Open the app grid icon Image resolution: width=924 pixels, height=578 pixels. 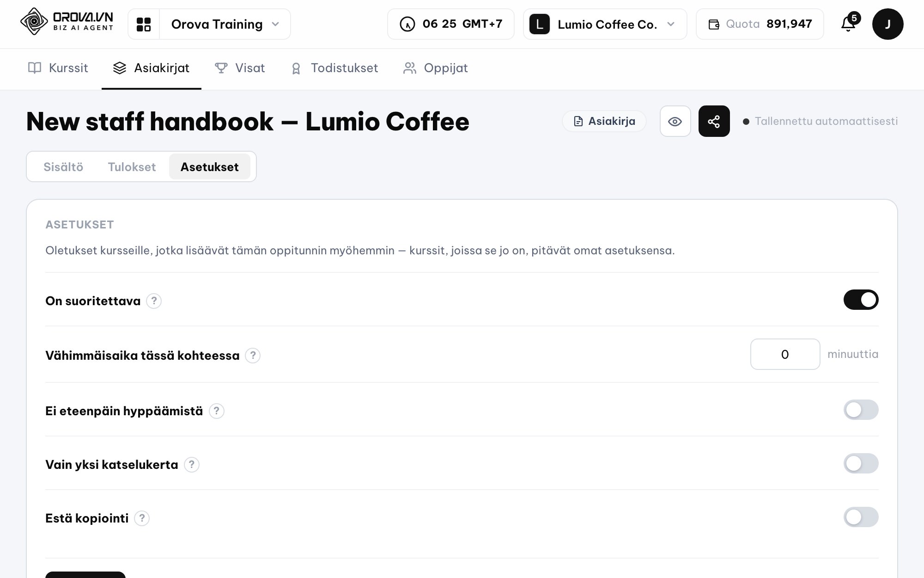(144, 24)
